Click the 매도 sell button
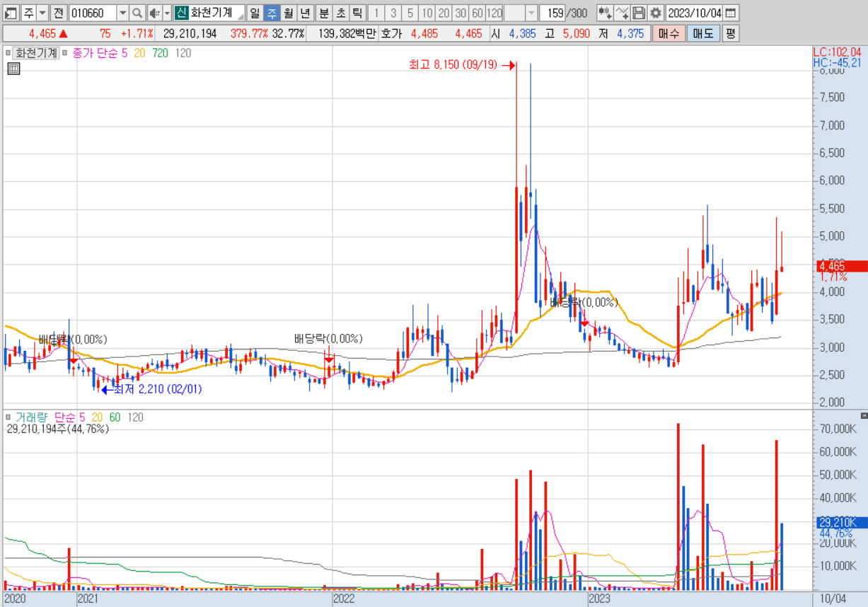Viewport: 868px width, 607px height. point(703,33)
